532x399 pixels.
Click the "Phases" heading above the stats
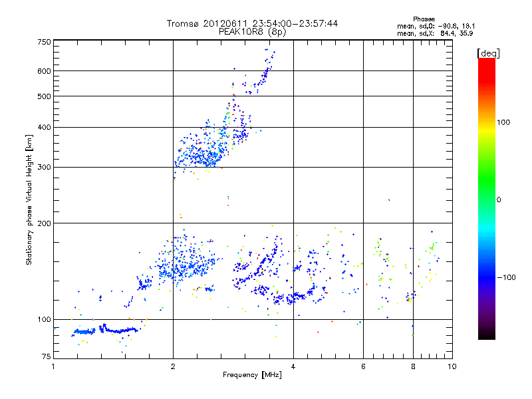424,19
